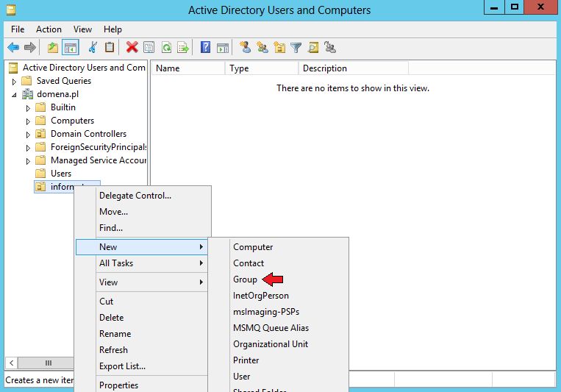The width and height of the screenshot is (561, 392).
Task: Open the View menu in menu bar
Action: [x=82, y=29]
